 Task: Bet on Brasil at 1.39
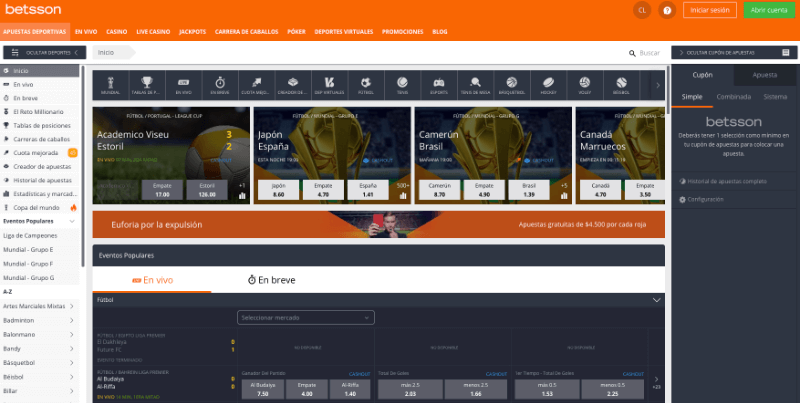click(x=529, y=190)
